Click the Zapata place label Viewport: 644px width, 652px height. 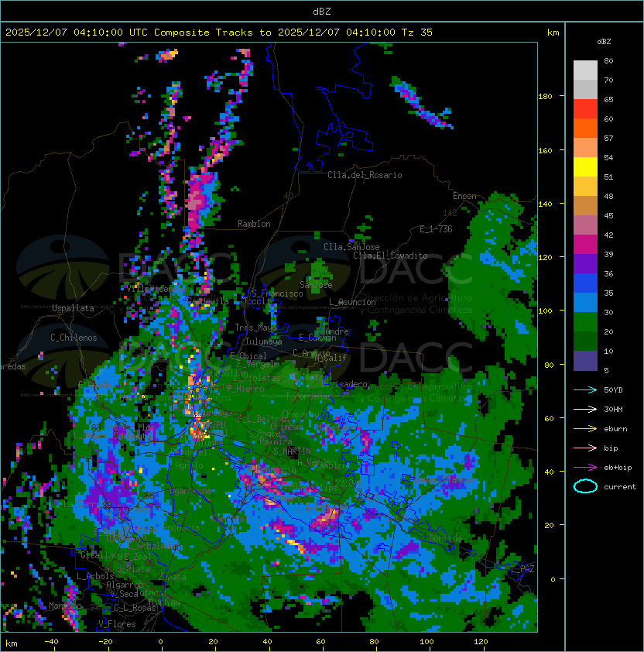[172, 577]
